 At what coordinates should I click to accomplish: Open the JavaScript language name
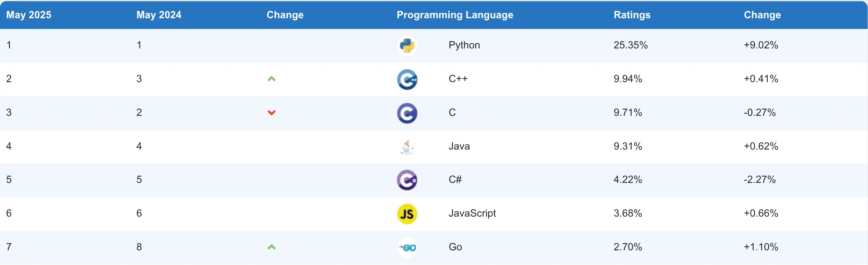coord(472,213)
